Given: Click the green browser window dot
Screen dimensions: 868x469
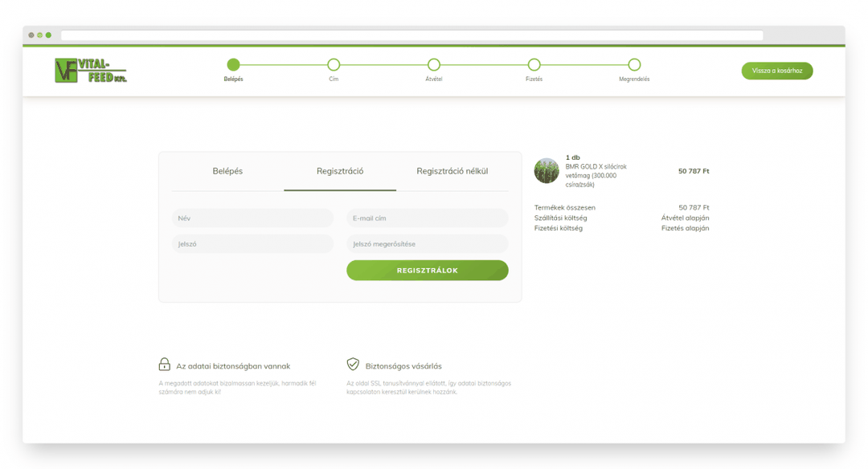Looking at the screenshot, I should [x=49, y=35].
